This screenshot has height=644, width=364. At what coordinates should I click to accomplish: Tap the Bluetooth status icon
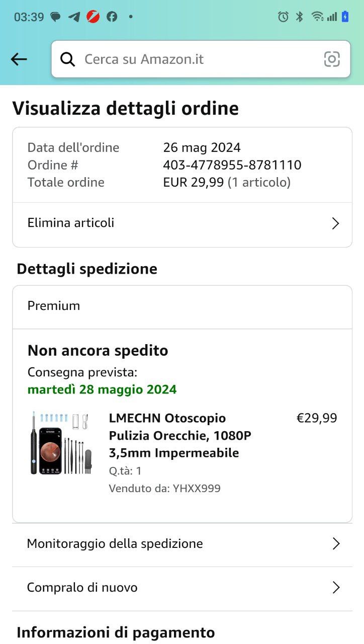[x=300, y=17]
